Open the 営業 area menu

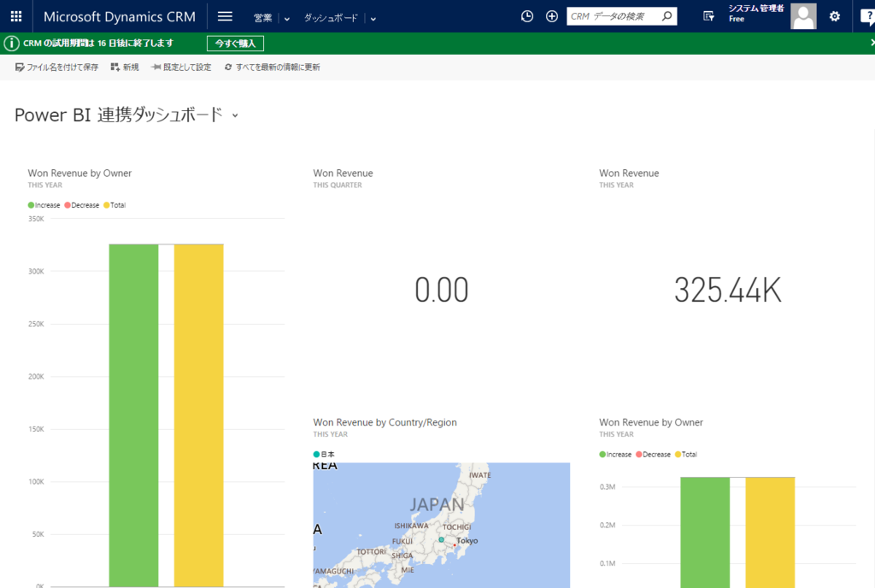click(x=262, y=18)
